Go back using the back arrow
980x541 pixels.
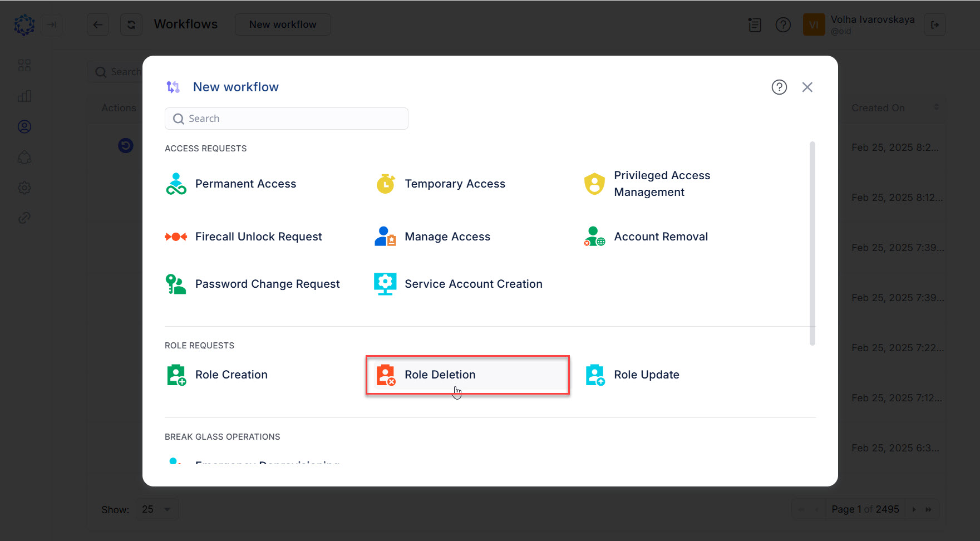[98, 24]
